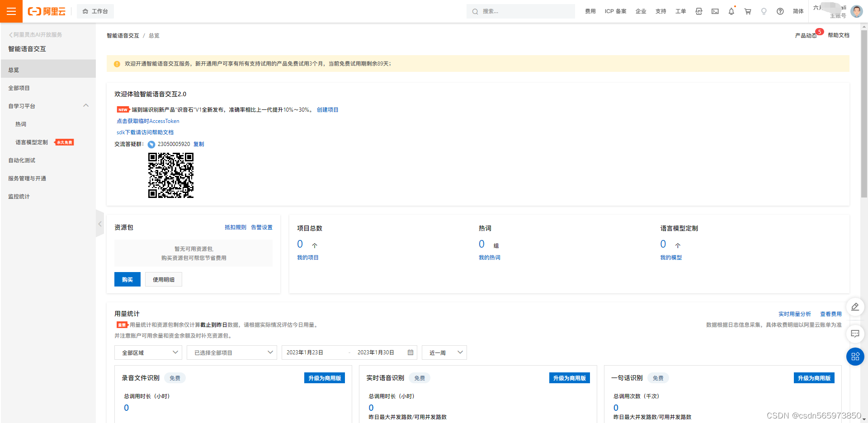Upgrade 录音文件识别 to commercial version
This screenshot has height=423, width=868.
pyautogui.click(x=325, y=378)
